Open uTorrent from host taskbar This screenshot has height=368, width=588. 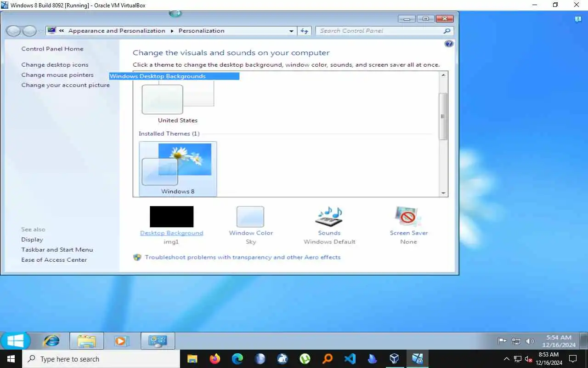click(305, 359)
